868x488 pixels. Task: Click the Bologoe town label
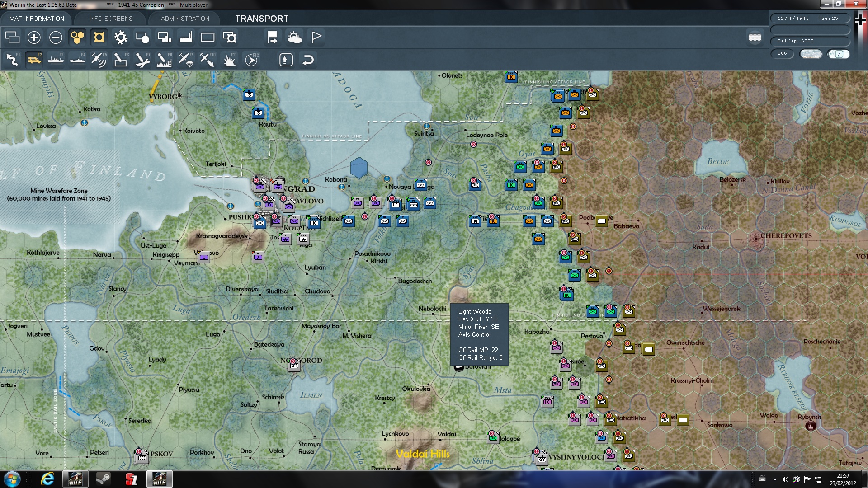[509, 439]
